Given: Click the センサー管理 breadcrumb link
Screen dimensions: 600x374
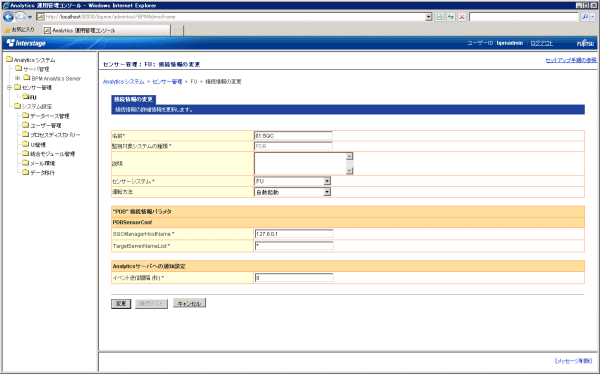Looking at the screenshot, I should click(167, 82).
